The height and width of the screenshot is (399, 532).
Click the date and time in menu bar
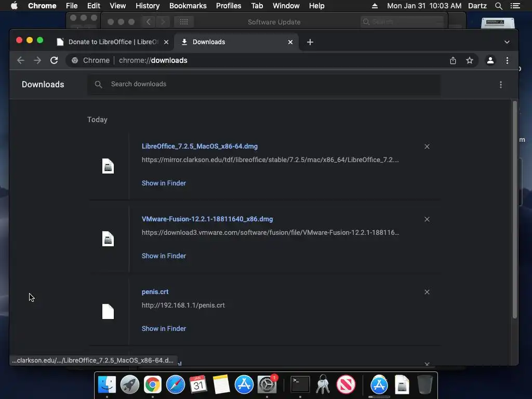coord(424,6)
